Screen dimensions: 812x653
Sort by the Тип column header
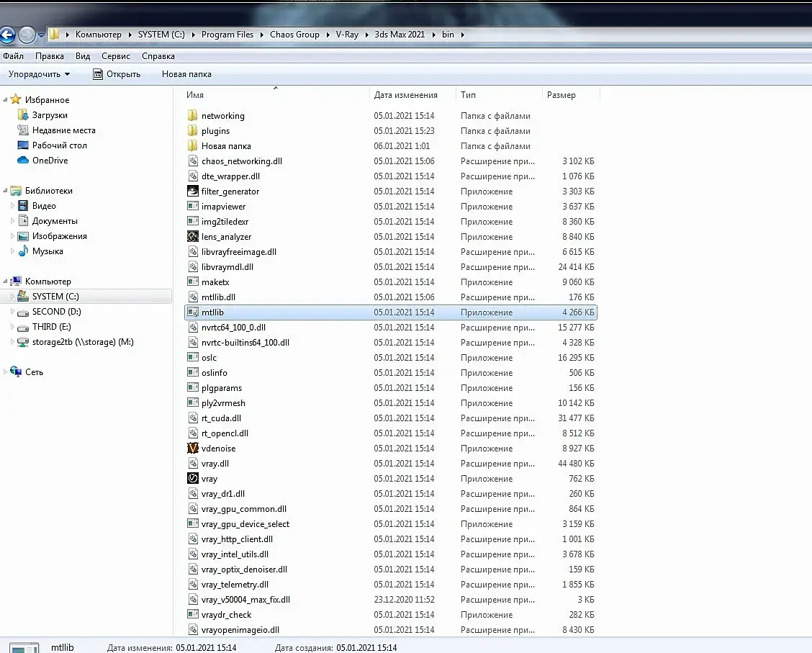[x=499, y=95]
